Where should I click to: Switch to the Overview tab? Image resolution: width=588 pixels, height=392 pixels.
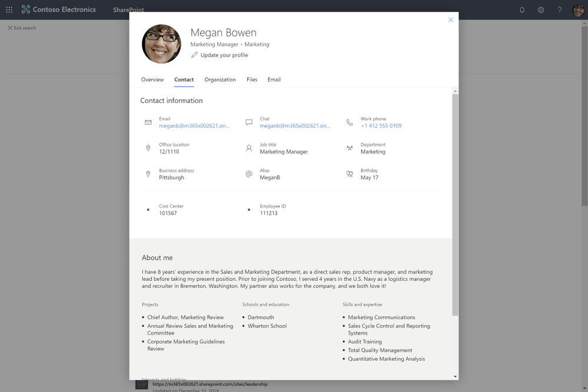click(152, 79)
